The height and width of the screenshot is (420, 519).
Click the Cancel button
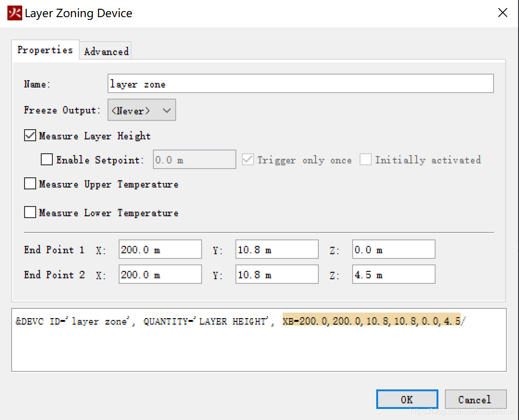pos(475,400)
